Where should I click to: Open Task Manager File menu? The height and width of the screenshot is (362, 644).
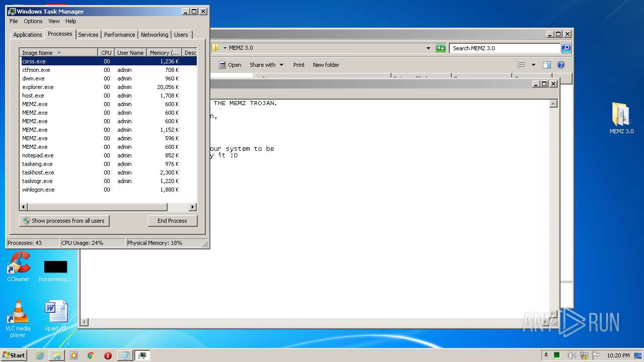14,21
